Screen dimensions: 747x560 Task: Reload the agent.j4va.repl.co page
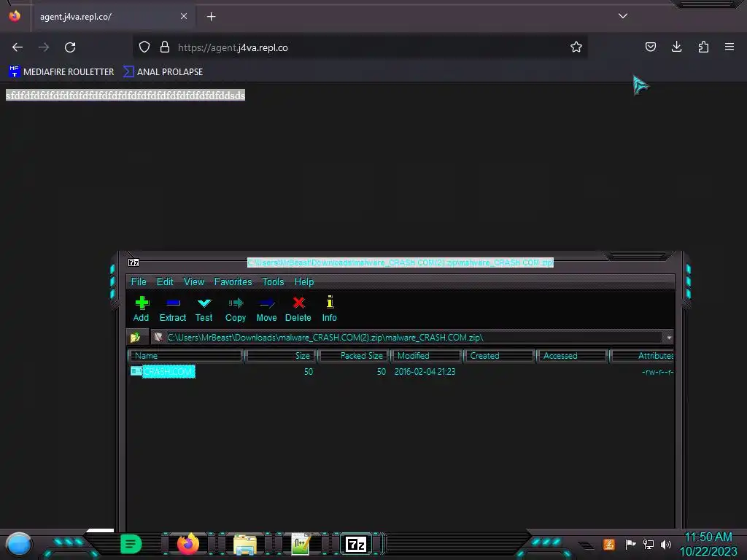(70, 47)
